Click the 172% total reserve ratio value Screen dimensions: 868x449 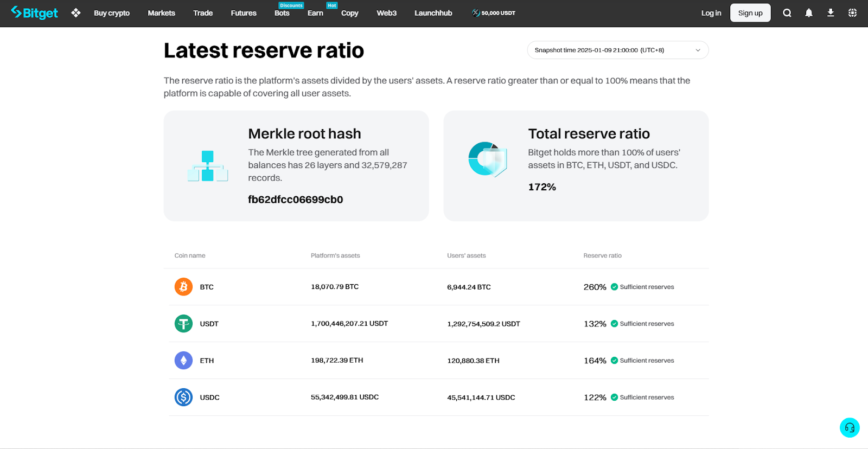[542, 187]
